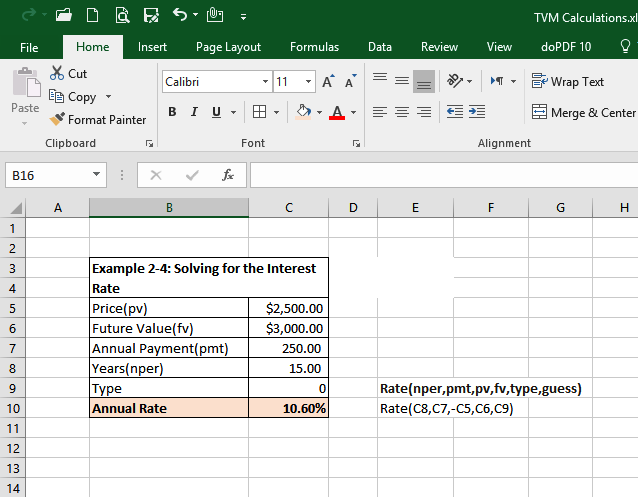Expand the Underline style dropdown arrow
638x497 pixels.
[x=234, y=112]
